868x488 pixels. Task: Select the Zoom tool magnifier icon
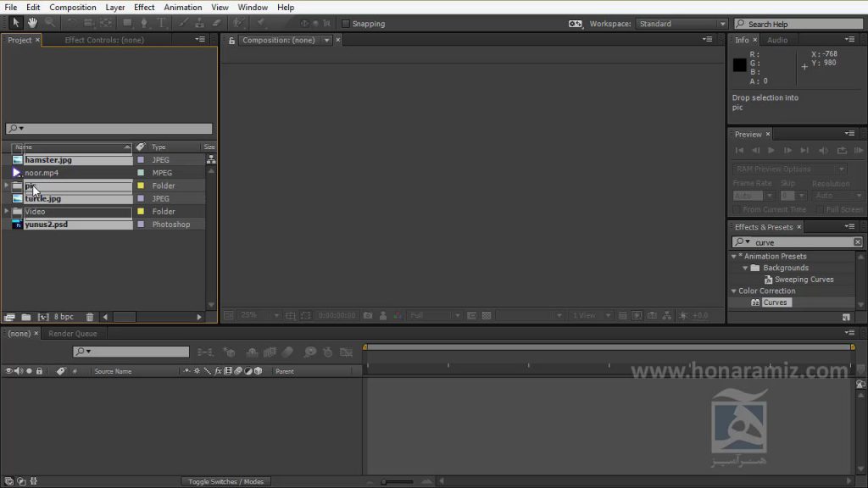pos(50,23)
